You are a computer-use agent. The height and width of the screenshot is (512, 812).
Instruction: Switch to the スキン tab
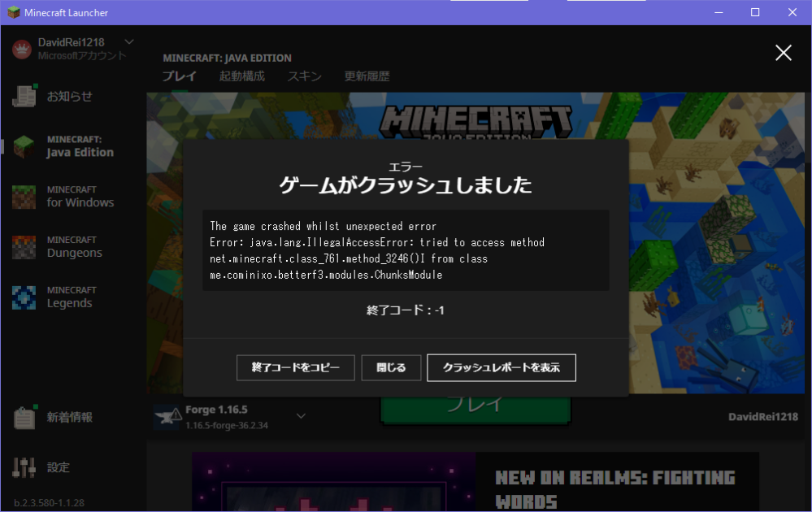(x=305, y=76)
